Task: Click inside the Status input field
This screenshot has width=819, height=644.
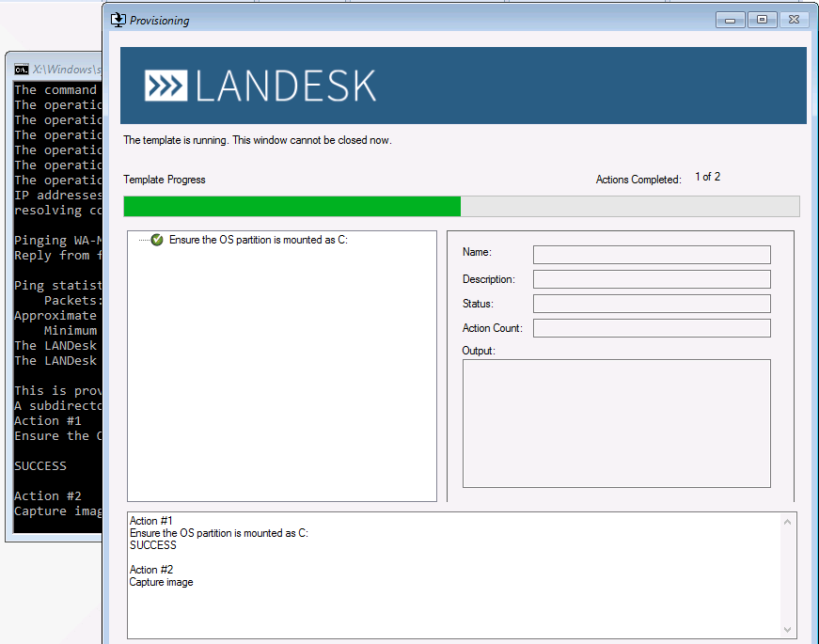Action: [651, 304]
